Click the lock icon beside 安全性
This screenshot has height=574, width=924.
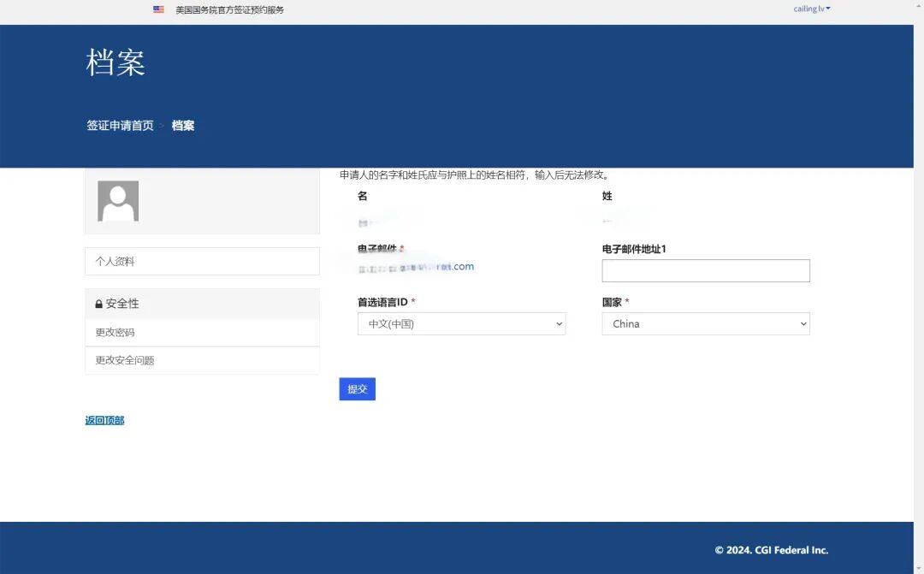coord(99,304)
